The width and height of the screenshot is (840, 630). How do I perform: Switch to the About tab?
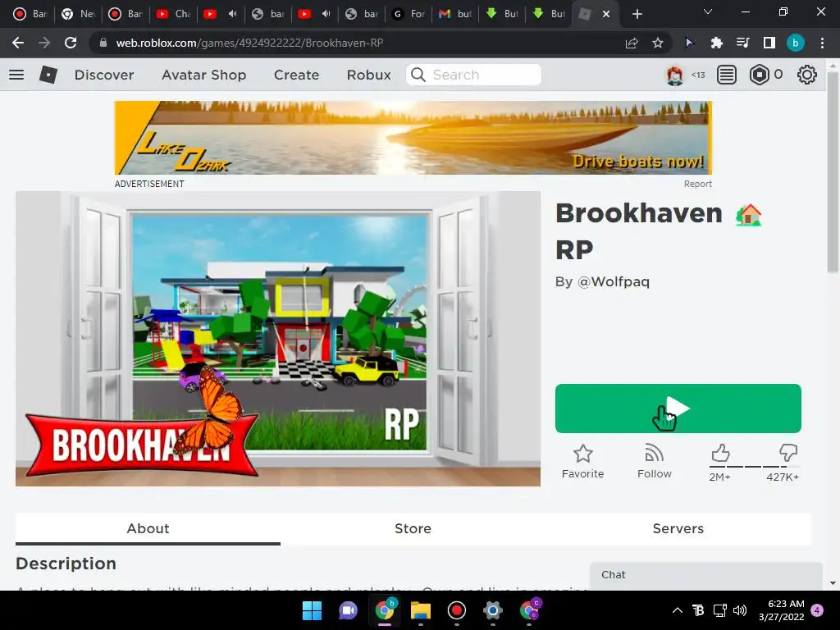pyautogui.click(x=148, y=529)
